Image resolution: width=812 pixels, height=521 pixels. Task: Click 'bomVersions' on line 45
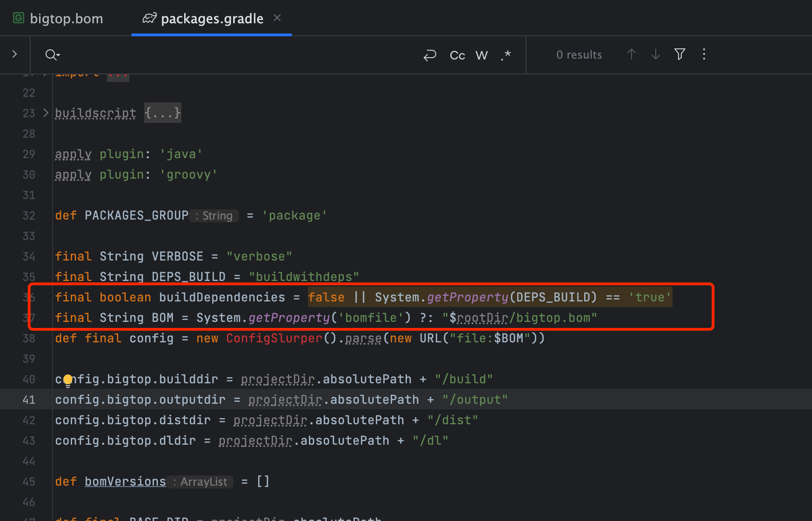click(x=125, y=481)
